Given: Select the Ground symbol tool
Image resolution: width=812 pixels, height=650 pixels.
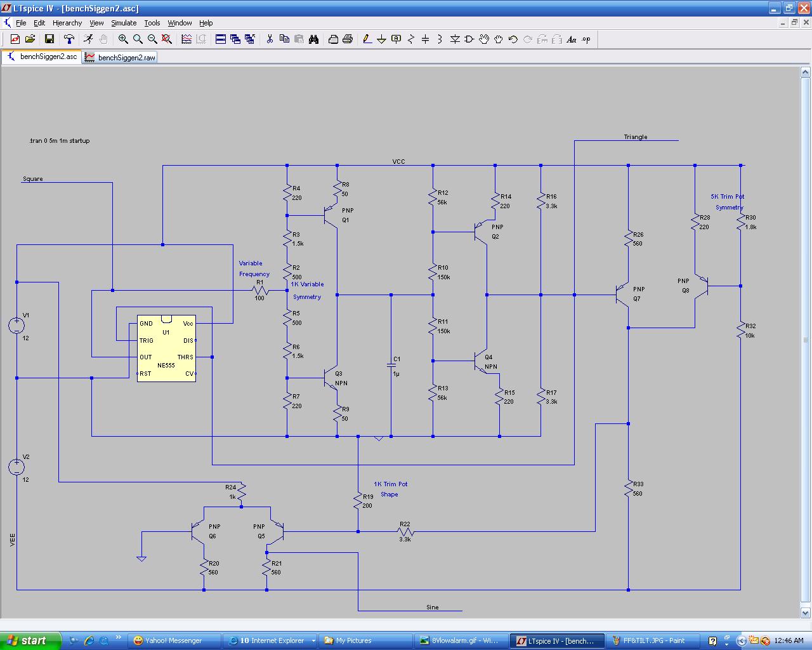Looking at the screenshot, I should point(382,39).
